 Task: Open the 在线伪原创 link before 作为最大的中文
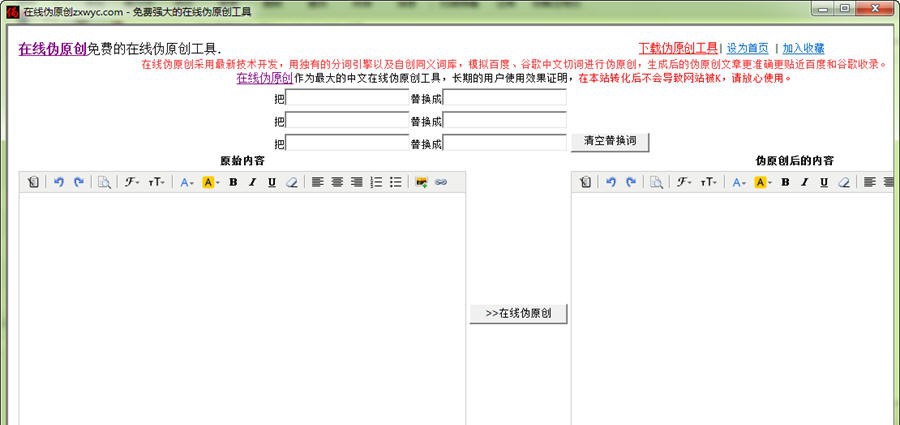coord(265,78)
